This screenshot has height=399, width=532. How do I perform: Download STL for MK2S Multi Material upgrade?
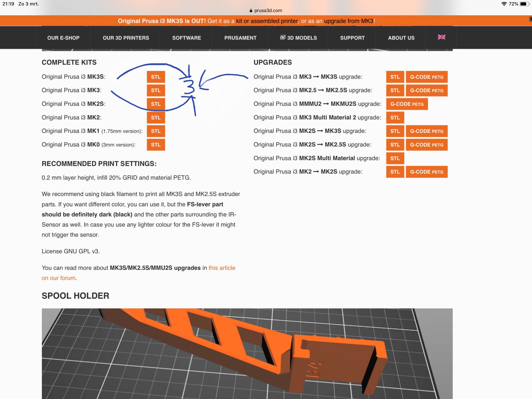[395, 158]
